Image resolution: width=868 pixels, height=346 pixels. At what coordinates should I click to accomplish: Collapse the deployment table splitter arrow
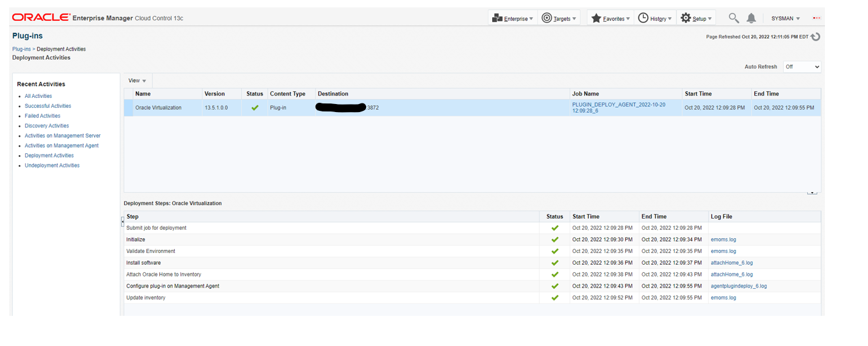[x=812, y=193]
